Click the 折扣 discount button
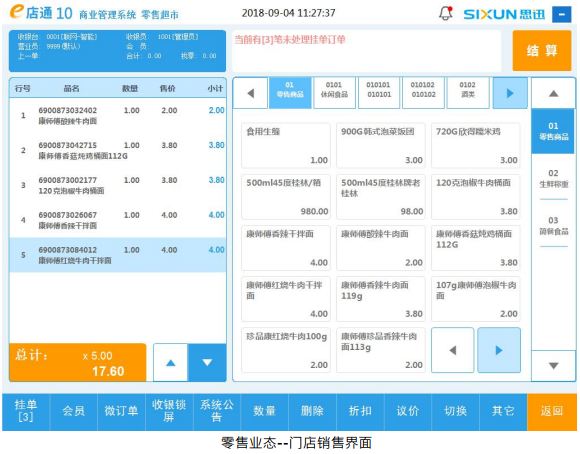 (x=360, y=411)
